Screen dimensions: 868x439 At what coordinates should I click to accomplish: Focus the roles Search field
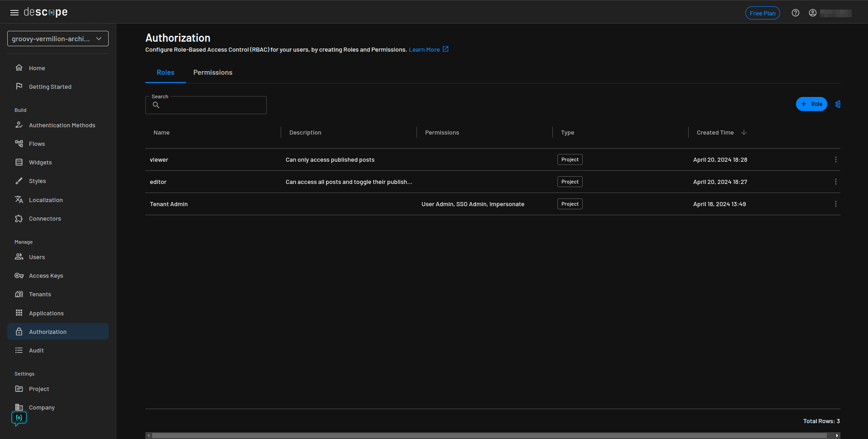point(211,105)
